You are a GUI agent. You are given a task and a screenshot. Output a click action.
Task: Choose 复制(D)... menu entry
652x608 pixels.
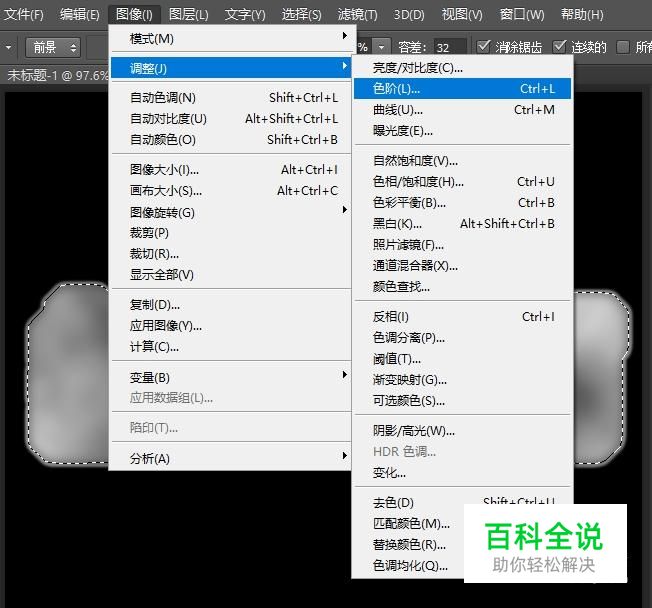(x=231, y=305)
